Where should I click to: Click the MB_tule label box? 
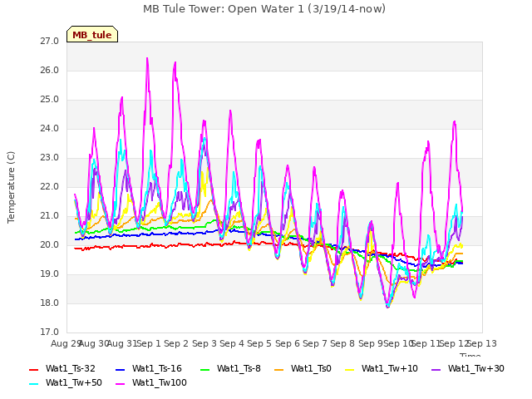tap(92, 34)
